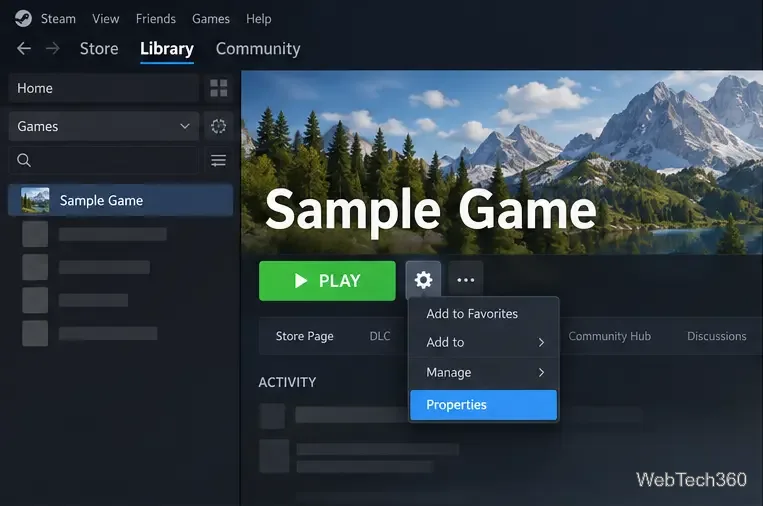Click the ACTIVITY heading
Viewport: 763px width, 506px height.
287,382
